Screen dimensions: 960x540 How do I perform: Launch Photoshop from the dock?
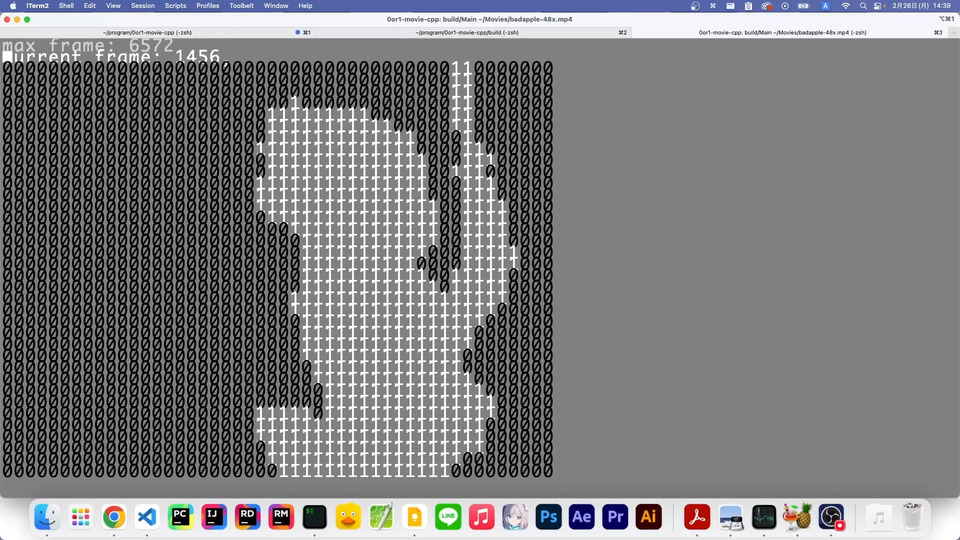548,517
